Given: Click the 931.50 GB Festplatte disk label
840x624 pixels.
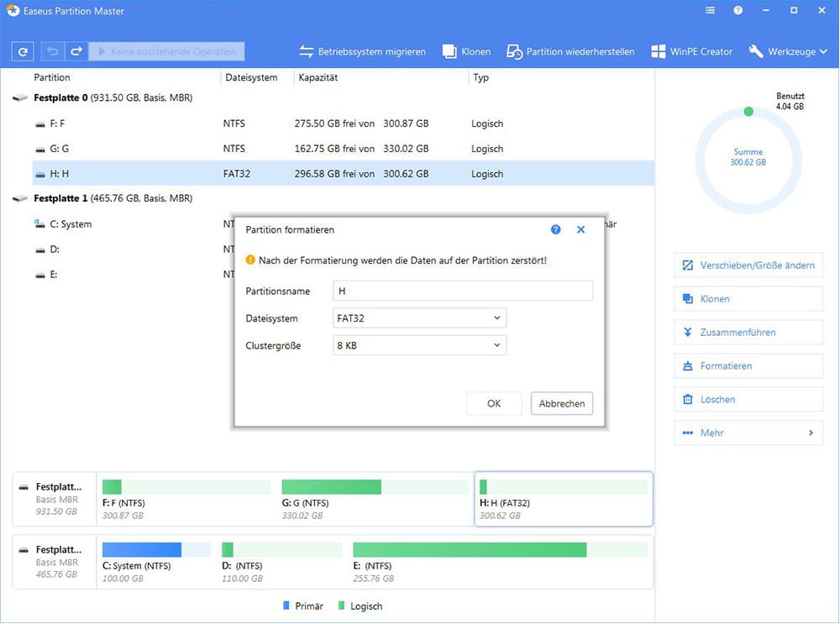Looking at the screenshot, I should click(x=54, y=499).
